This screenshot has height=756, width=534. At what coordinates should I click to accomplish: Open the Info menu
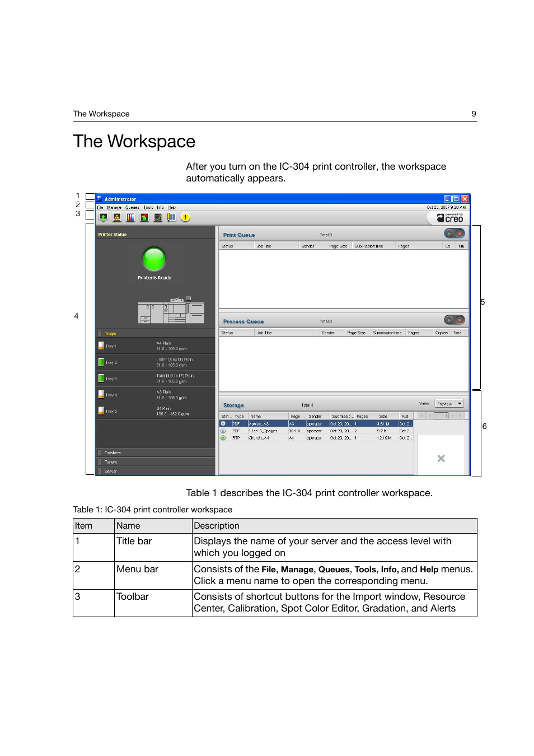click(x=161, y=207)
